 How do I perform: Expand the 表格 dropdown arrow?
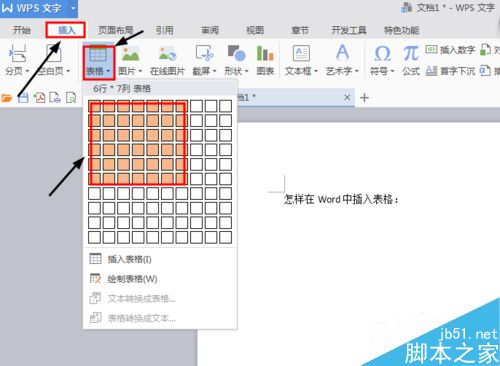[x=108, y=71]
